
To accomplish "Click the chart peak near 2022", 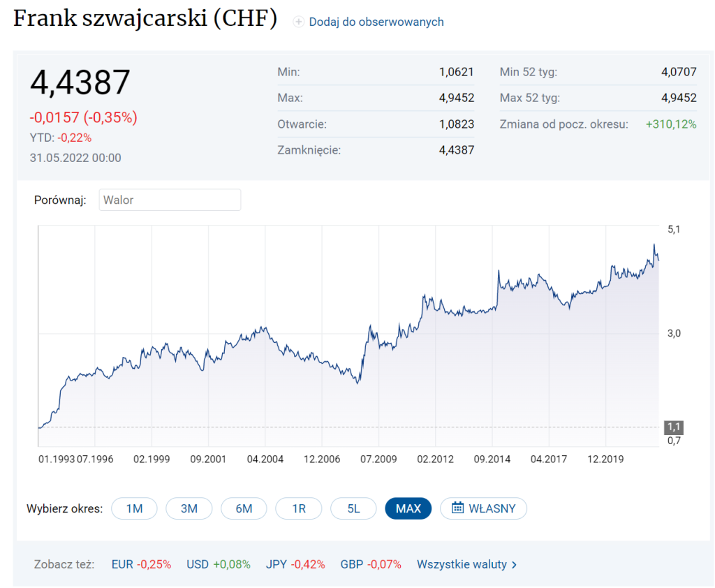I will click(654, 245).
